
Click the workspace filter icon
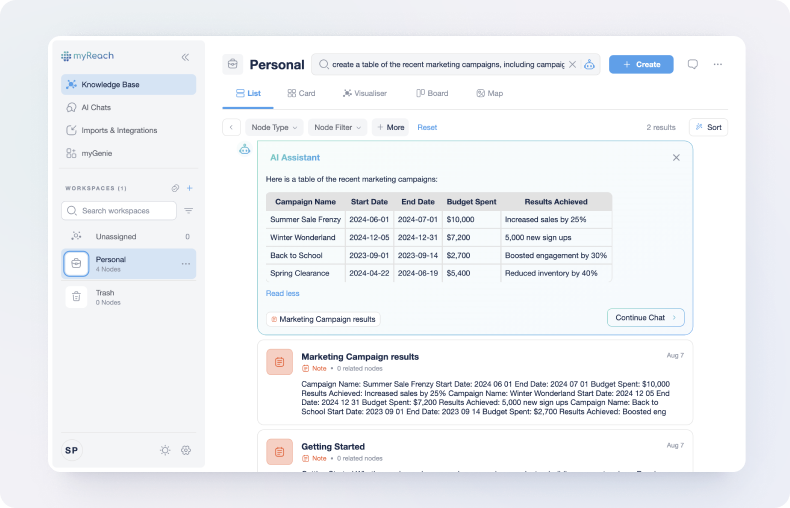click(189, 211)
